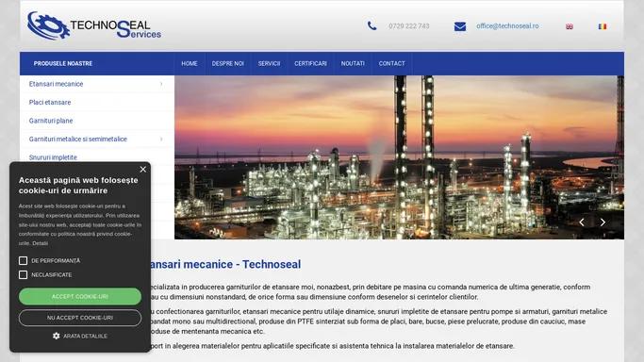The image size is (644, 362).
Task: Enable the Neclasificate checkbox
Action: click(x=23, y=274)
